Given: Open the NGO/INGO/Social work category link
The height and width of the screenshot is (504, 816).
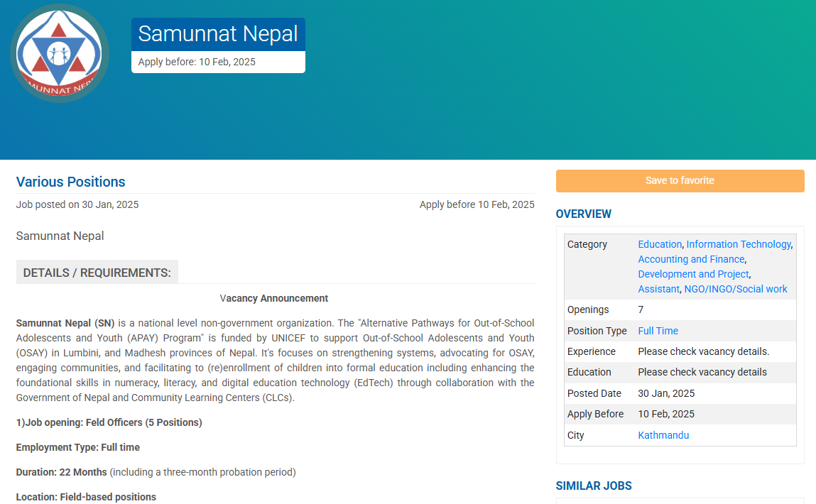Looking at the screenshot, I should click(735, 289).
